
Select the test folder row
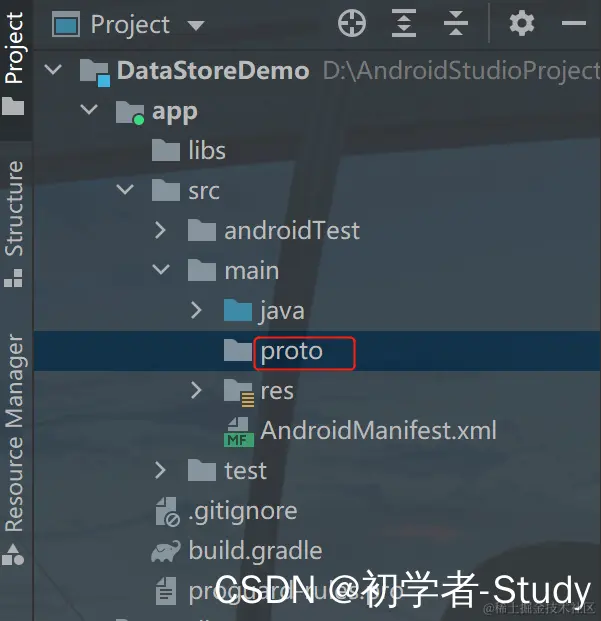click(x=317, y=471)
